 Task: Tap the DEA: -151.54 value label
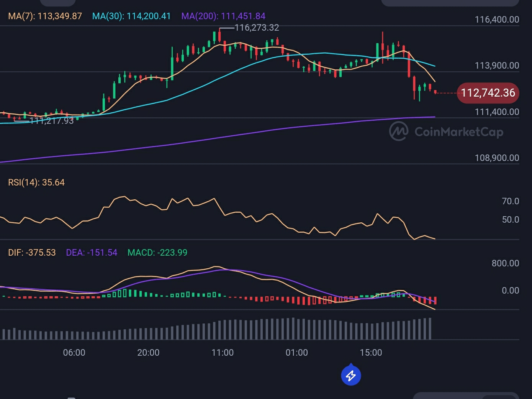(x=92, y=253)
